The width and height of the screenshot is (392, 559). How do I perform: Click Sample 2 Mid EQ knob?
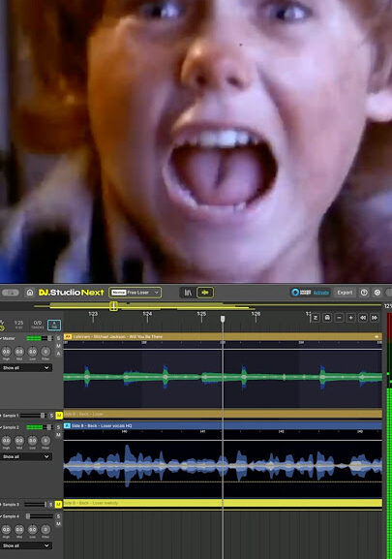pos(19,440)
